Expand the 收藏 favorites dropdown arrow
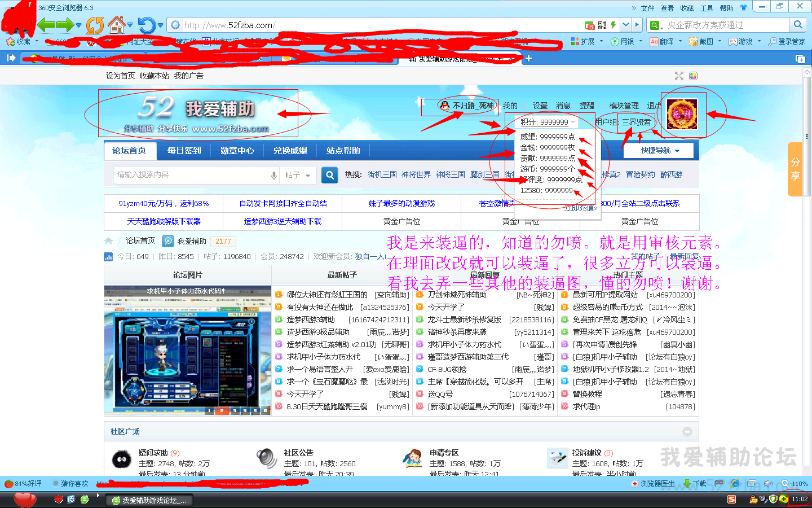Image resolution: width=812 pixels, height=508 pixels. pyautogui.click(x=37, y=41)
